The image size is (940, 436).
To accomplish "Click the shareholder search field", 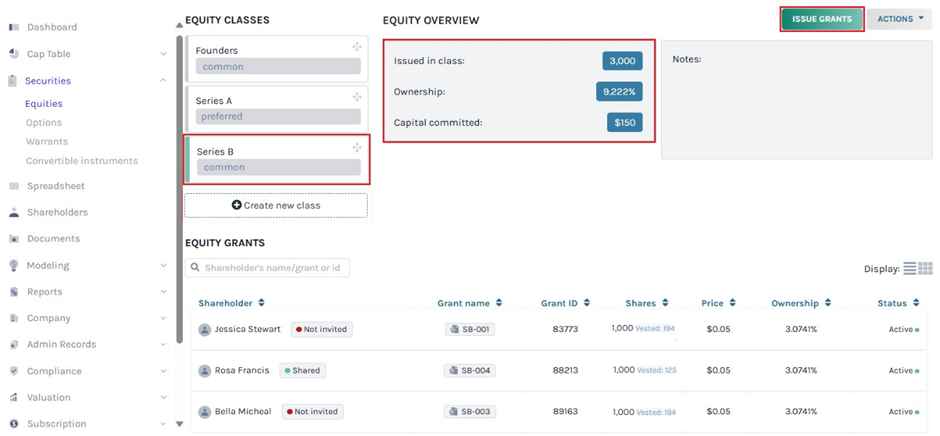I will click(268, 268).
